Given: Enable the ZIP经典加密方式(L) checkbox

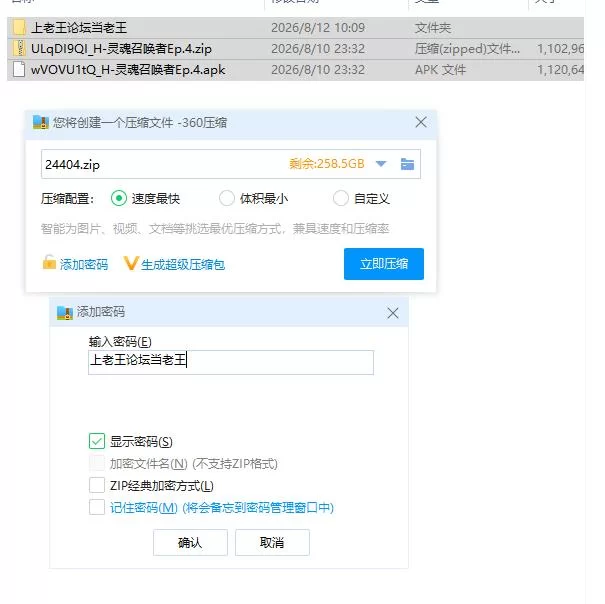Looking at the screenshot, I should coord(96,485).
